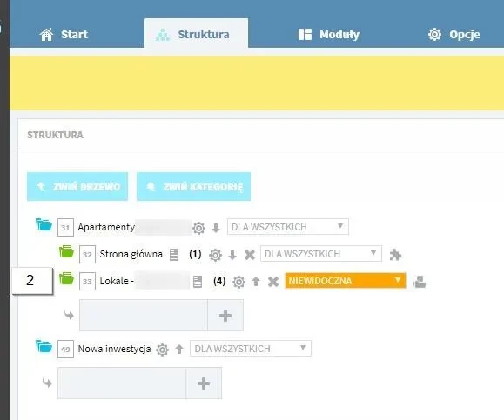Click ZWIŃ DRZEWO button
Viewport: 504px width, 420px height.
click(77, 187)
